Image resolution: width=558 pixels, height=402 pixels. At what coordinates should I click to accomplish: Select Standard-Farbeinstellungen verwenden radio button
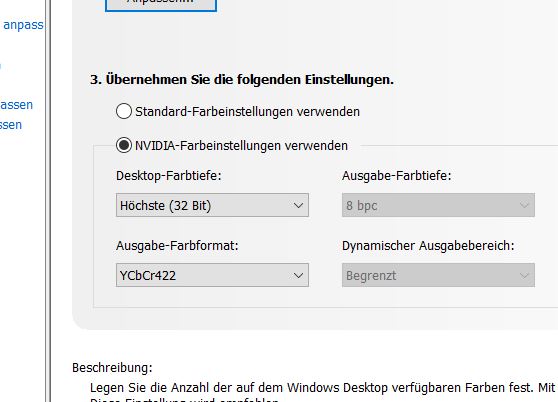123,111
